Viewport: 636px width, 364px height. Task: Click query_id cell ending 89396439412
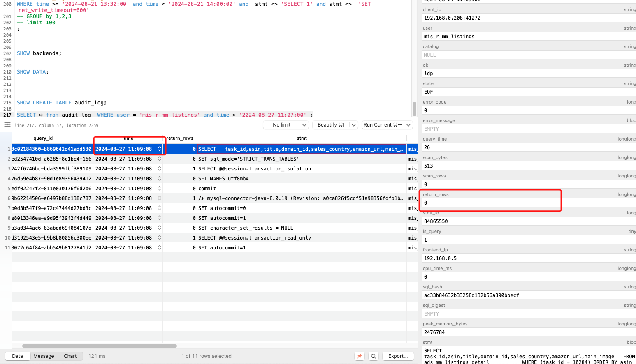pyautogui.click(x=53, y=179)
